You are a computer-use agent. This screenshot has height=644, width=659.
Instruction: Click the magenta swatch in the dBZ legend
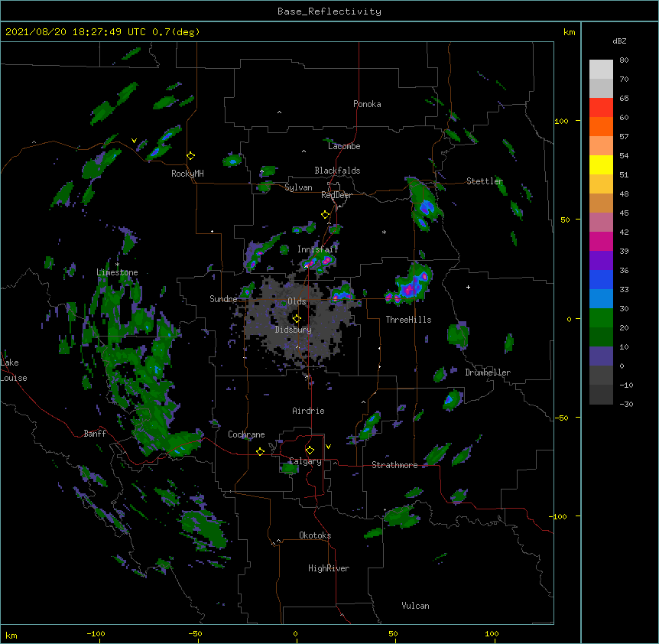pyautogui.click(x=601, y=241)
